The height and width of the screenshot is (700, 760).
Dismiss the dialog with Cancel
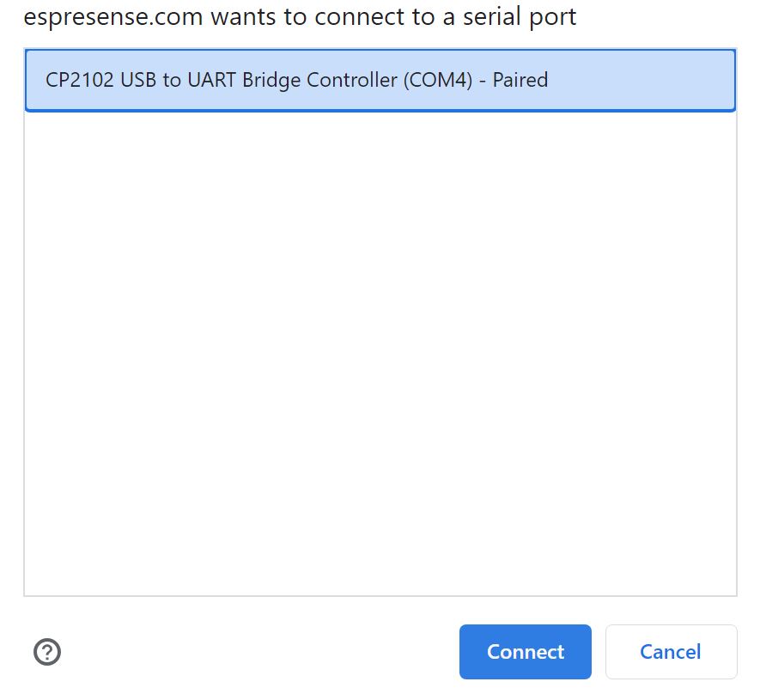[x=671, y=652]
